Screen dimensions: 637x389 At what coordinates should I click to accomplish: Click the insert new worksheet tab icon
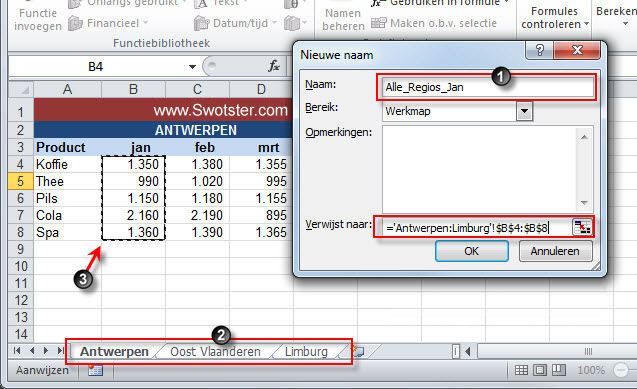358,351
